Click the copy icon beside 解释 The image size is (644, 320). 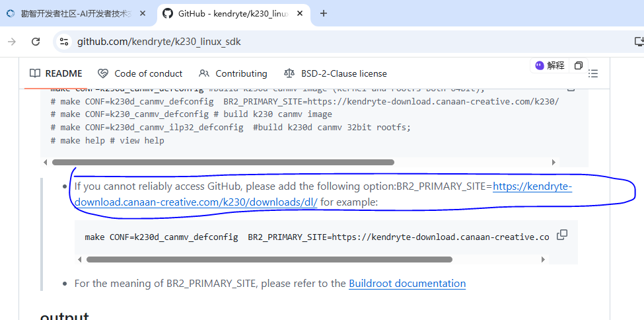[579, 65]
